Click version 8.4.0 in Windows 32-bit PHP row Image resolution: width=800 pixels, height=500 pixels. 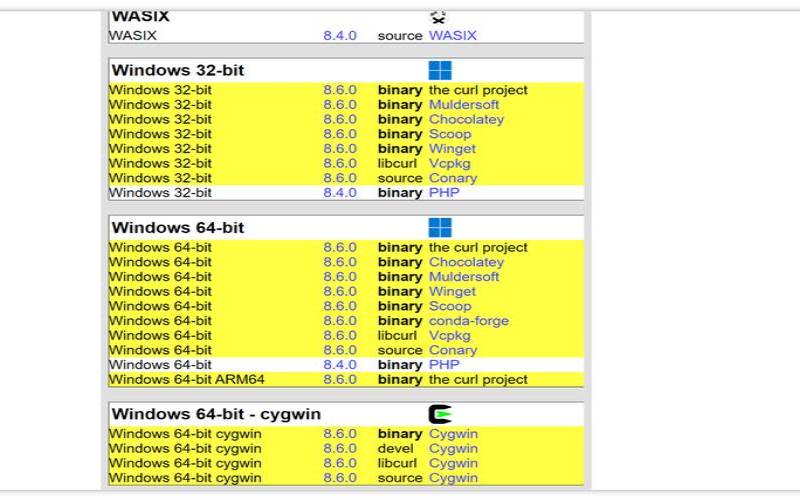point(340,193)
